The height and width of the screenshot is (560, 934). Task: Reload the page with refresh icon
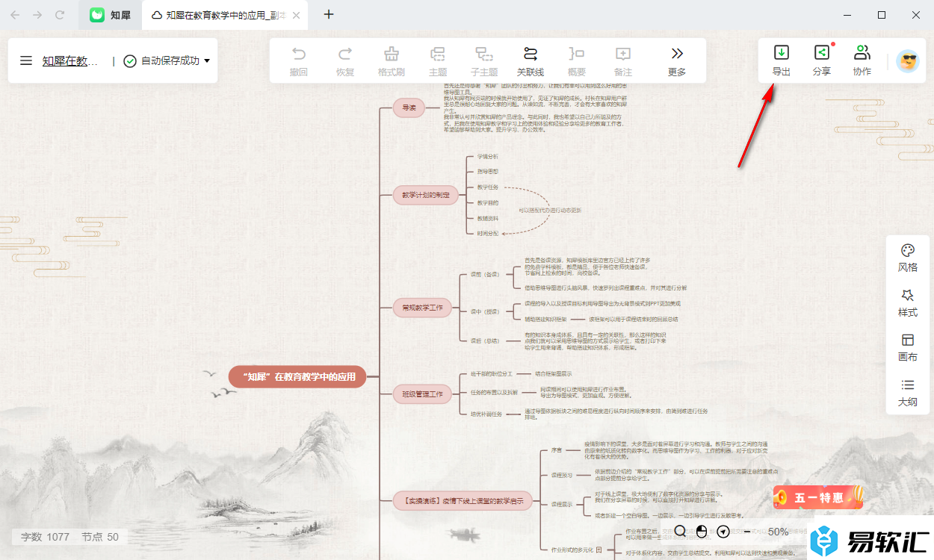click(60, 15)
